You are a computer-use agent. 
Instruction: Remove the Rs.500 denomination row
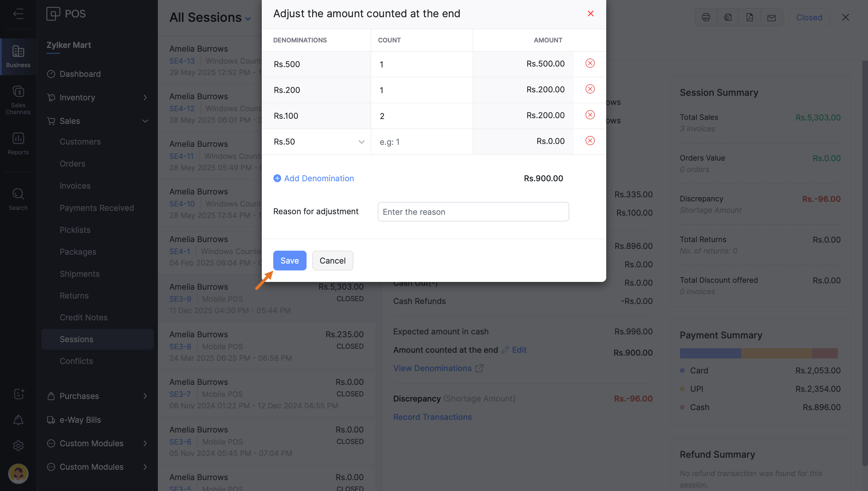click(590, 63)
